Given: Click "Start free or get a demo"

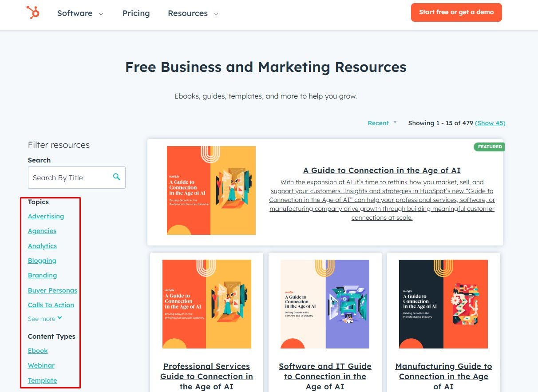Looking at the screenshot, I should (456, 12).
